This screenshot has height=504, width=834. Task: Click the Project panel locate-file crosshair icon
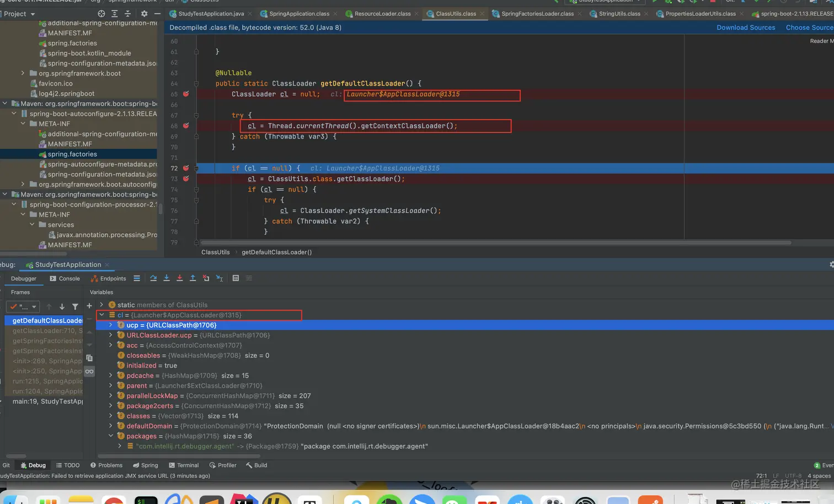click(x=101, y=14)
